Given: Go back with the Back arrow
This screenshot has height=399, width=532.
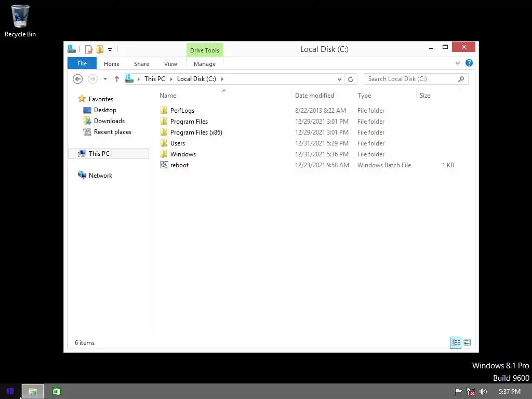Looking at the screenshot, I should (78, 79).
